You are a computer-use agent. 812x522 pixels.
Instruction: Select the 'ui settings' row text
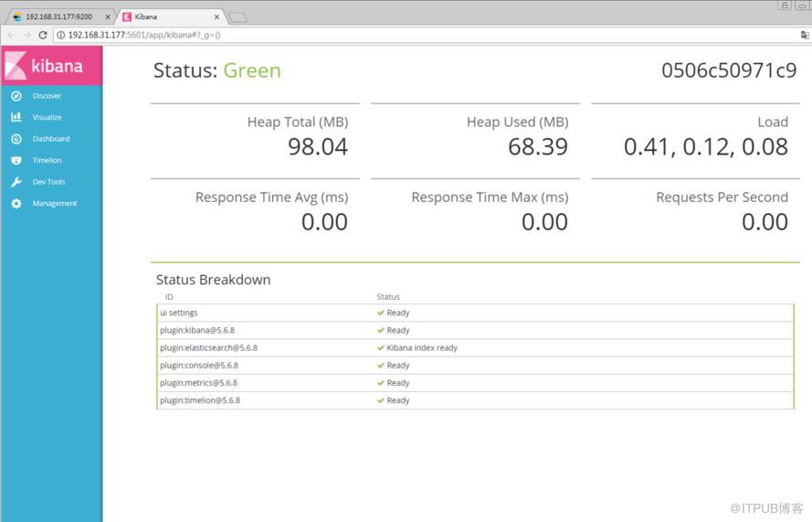tap(179, 313)
